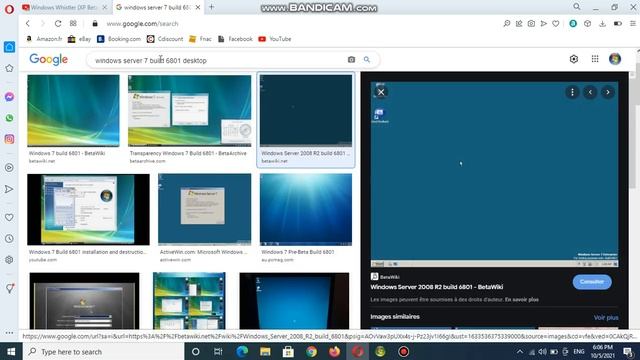Screen dimensions: 640x360
Task: Open YouTube bookmark
Action: pos(275,39)
